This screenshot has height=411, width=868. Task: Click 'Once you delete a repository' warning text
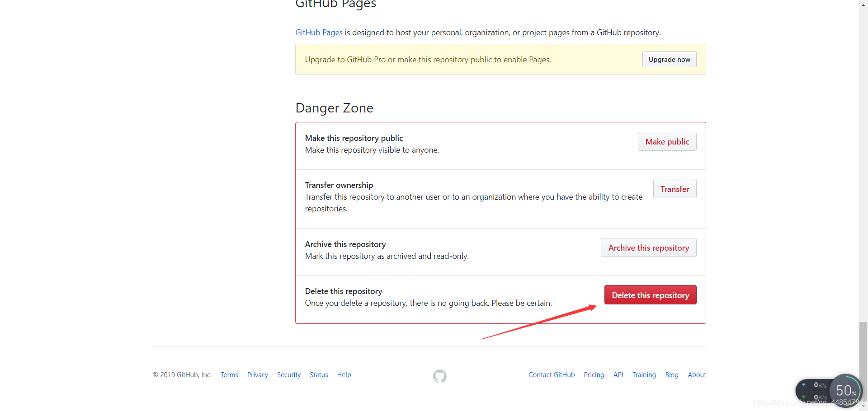pyautogui.click(x=428, y=303)
